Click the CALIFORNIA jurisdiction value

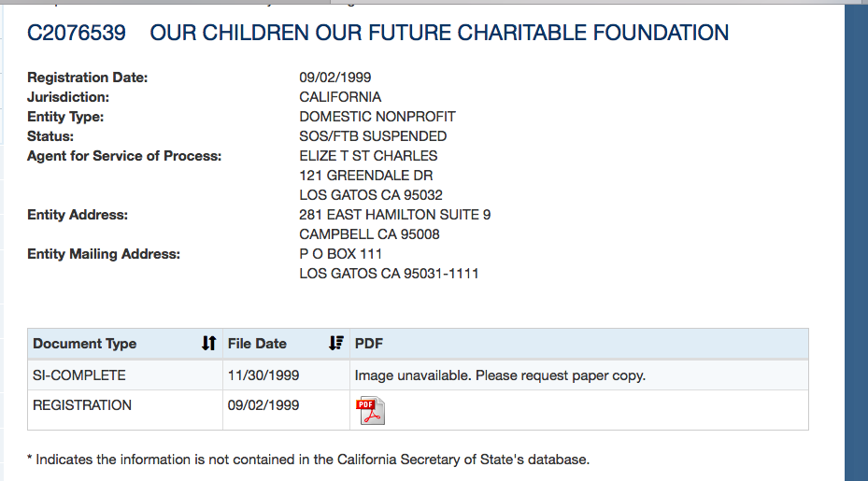340,97
